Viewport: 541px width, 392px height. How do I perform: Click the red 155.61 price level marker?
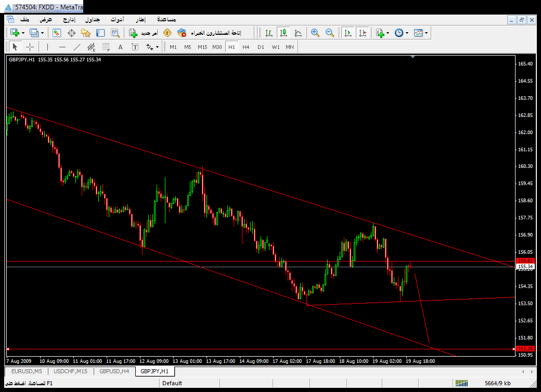click(524, 260)
